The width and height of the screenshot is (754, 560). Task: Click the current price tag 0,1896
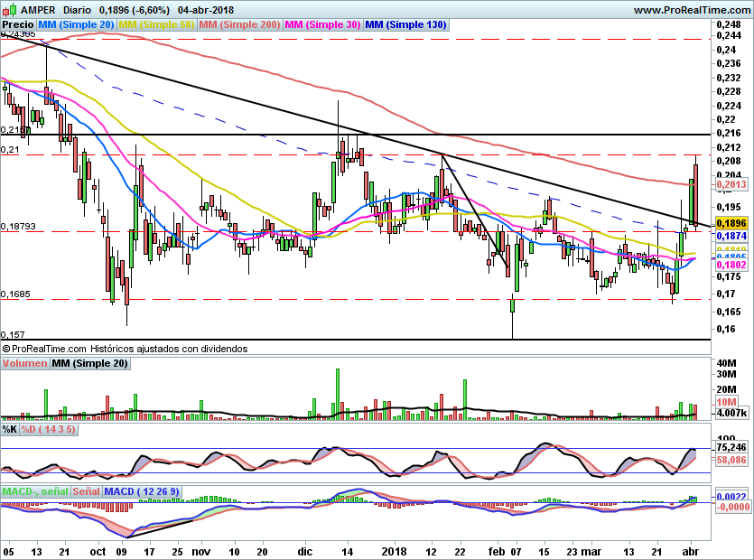click(731, 223)
